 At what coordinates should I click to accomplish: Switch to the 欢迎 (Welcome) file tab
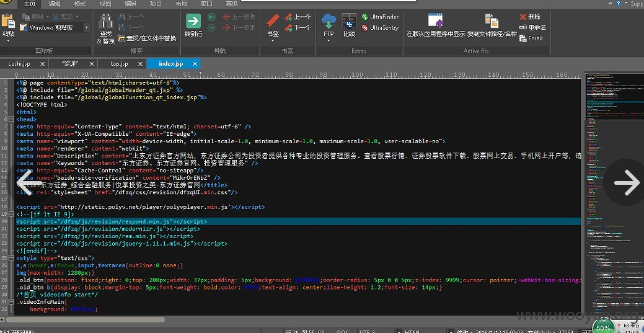(x=70, y=64)
